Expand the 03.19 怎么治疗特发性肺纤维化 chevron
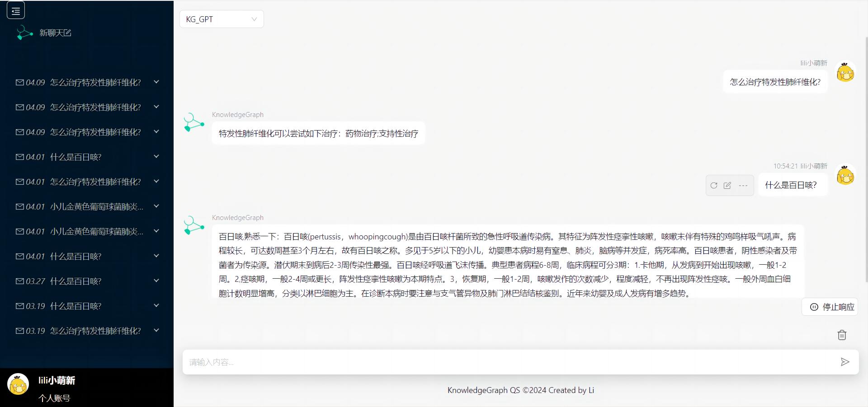 [x=156, y=330]
